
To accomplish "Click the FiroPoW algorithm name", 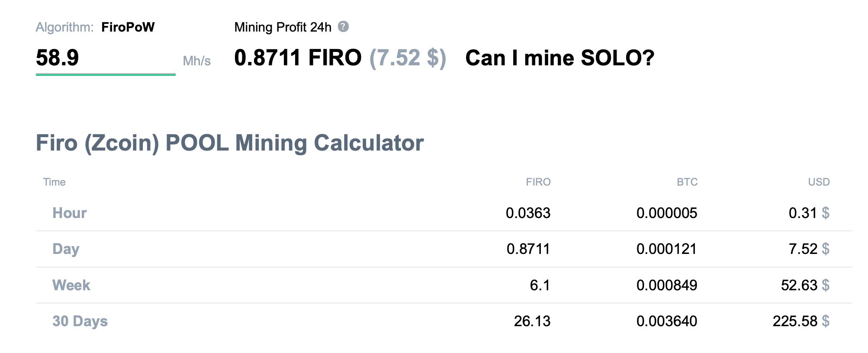I will pos(128,27).
